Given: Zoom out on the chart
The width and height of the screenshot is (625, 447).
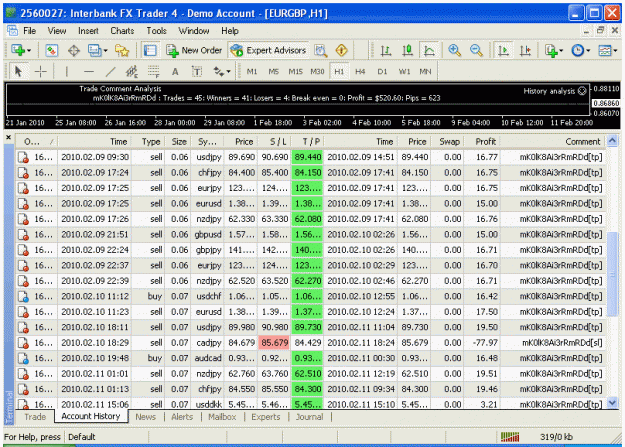Looking at the screenshot, I should (x=476, y=50).
